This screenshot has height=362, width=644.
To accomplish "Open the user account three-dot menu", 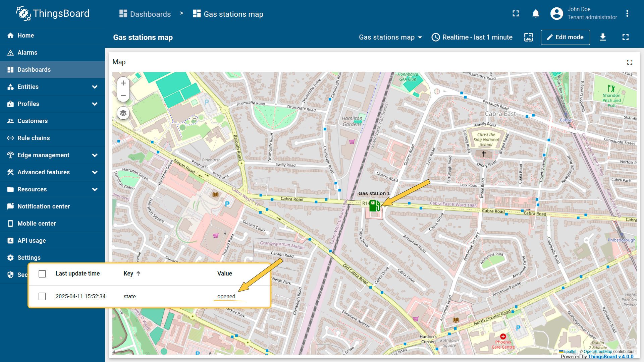I will pyautogui.click(x=627, y=14).
